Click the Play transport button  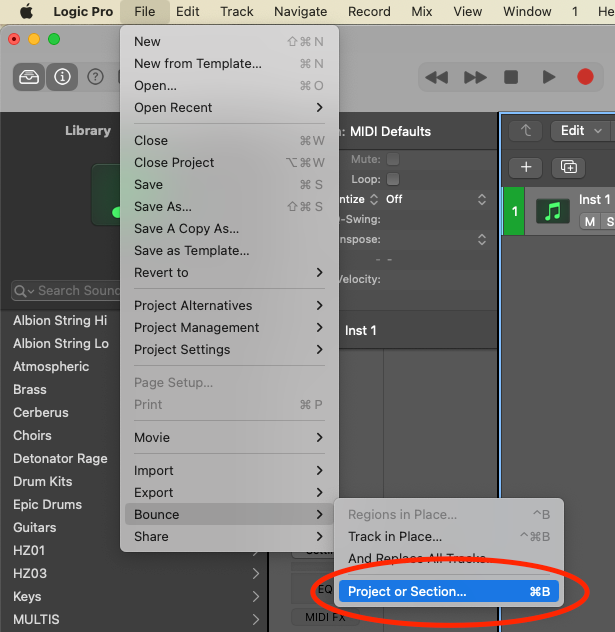(548, 77)
